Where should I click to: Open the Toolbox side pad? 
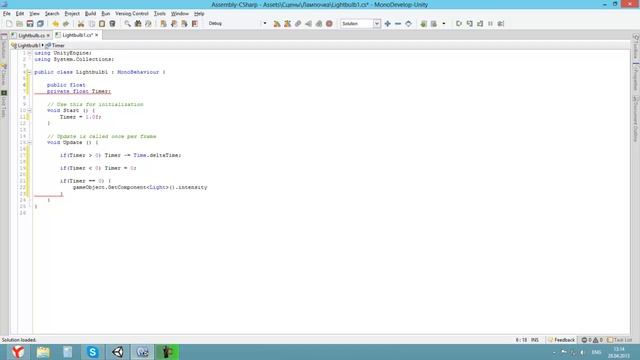(636, 47)
